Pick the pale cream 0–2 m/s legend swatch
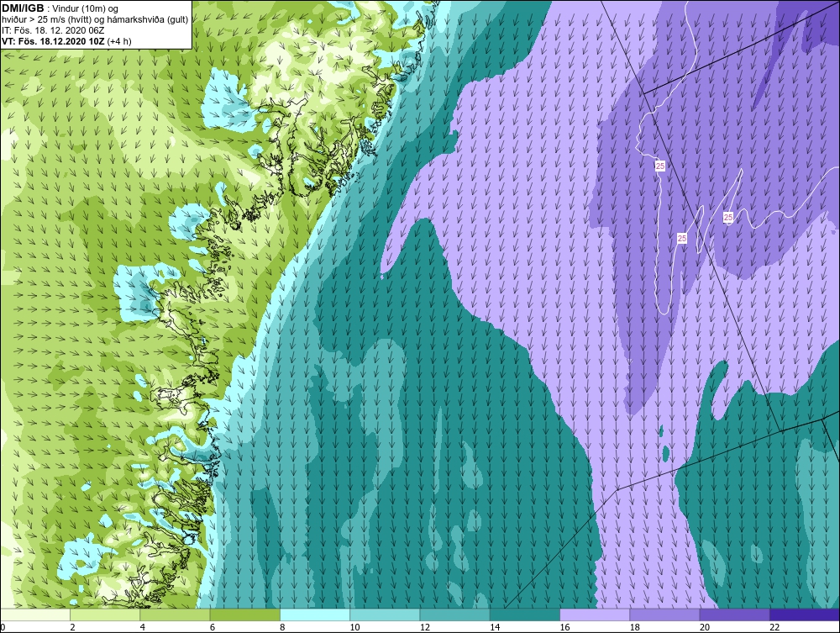840x633 pixels. (x=34, y=615)
